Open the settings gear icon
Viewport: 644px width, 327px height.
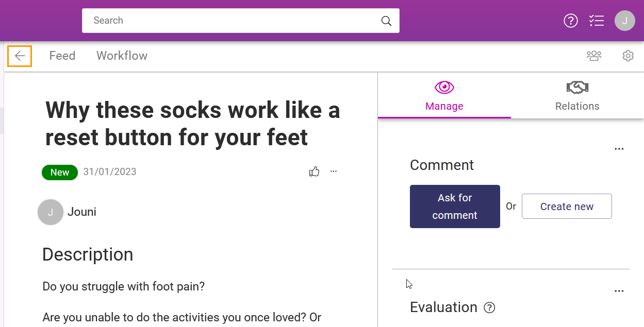[x=628, y=56]
